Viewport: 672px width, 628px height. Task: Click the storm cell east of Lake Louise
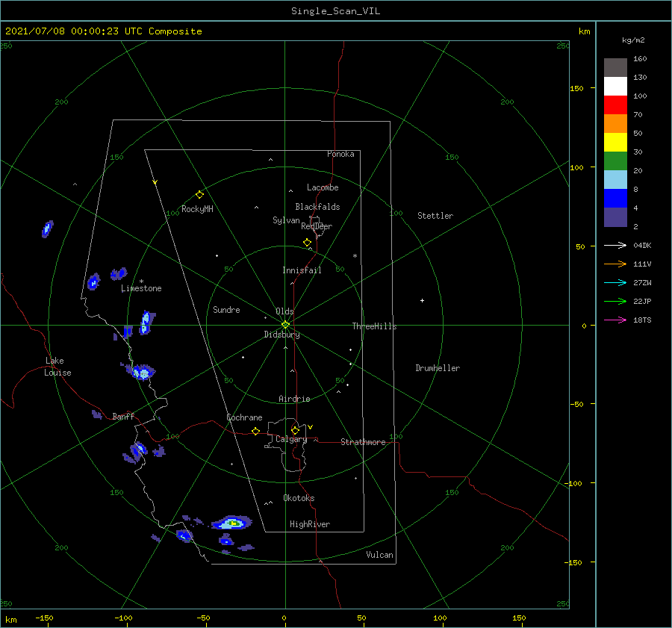click(140, 371)
